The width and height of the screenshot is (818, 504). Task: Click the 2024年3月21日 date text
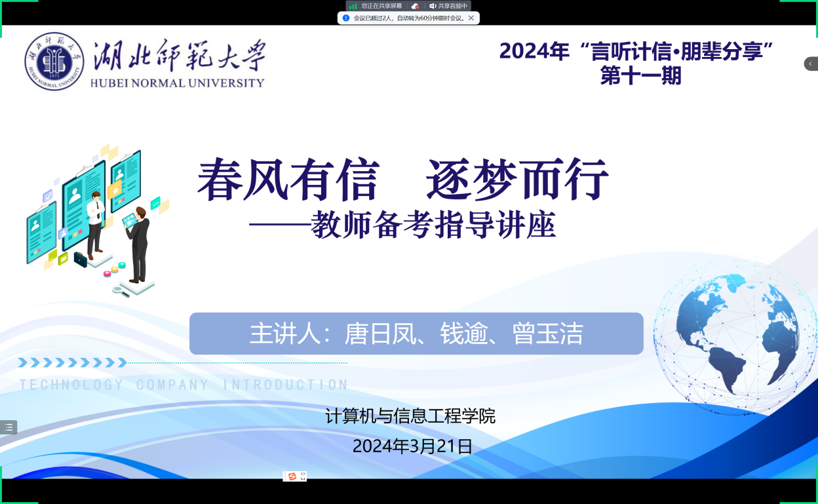pyautogui.click(x=412, y=446)
